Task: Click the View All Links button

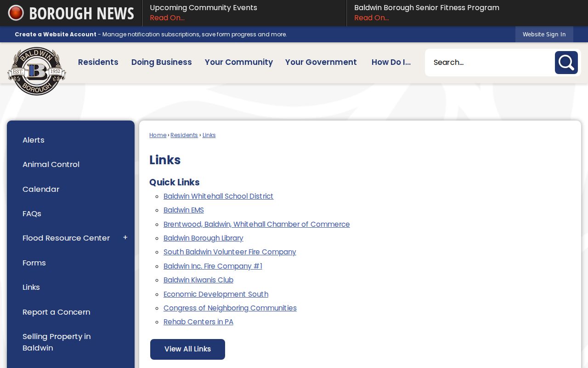Action: click(x=187, y=349)
